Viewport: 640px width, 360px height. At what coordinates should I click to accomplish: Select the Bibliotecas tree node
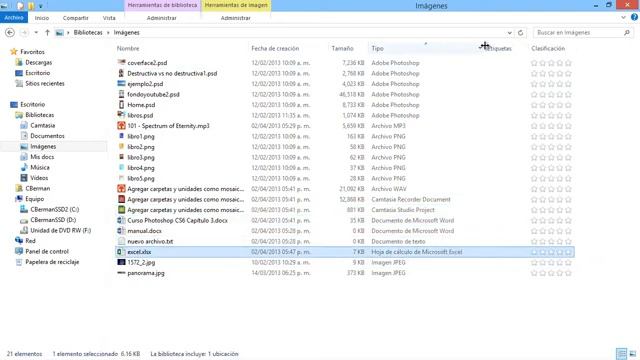[x=40, y=115]
